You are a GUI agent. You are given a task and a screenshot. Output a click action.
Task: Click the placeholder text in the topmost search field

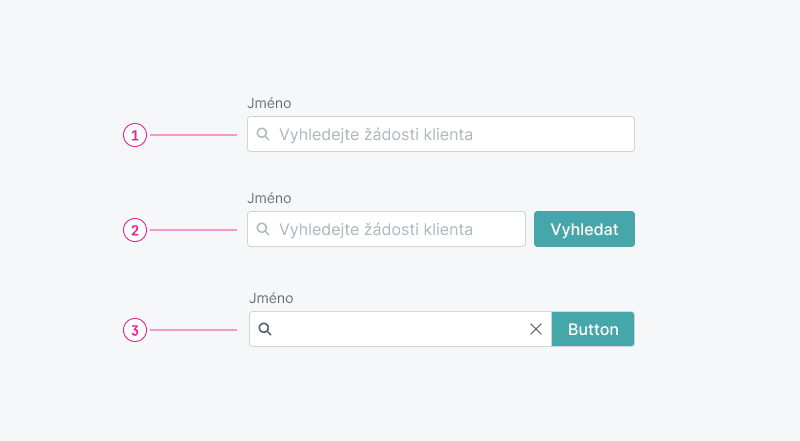pyautogui.click(x=375, y=134)
